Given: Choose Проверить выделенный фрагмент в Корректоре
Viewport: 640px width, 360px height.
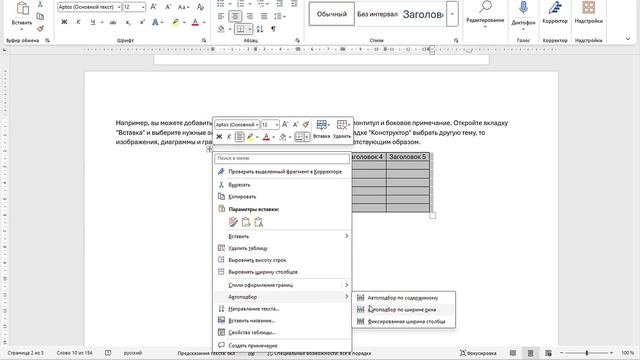Looking at the screenshot, I should (282, 172).
